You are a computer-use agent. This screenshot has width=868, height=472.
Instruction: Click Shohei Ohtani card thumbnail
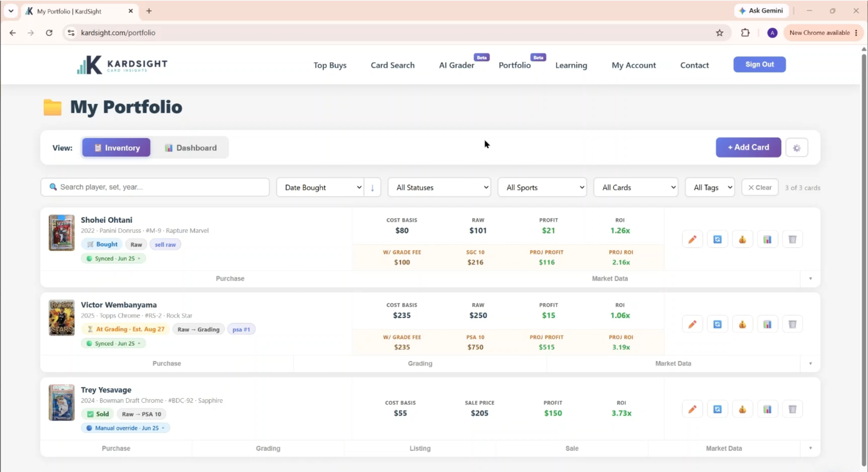coord(61,233)
